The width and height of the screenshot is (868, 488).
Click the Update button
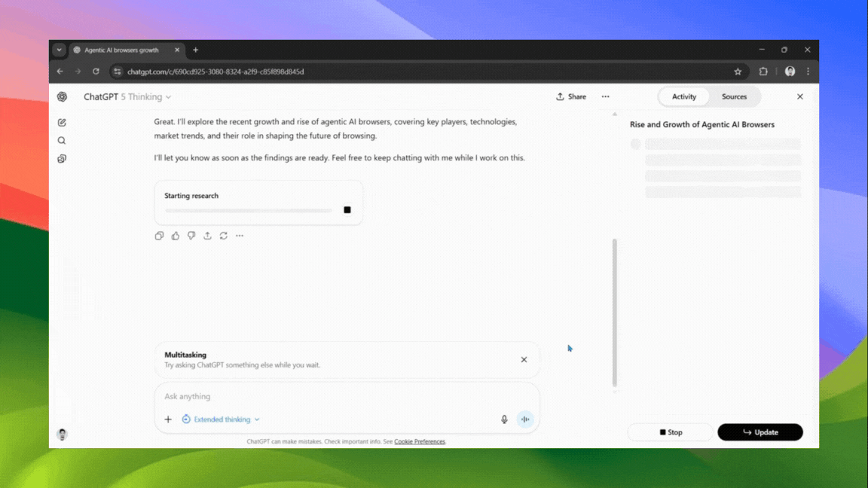pyautogui.click(x=760, y=432)
